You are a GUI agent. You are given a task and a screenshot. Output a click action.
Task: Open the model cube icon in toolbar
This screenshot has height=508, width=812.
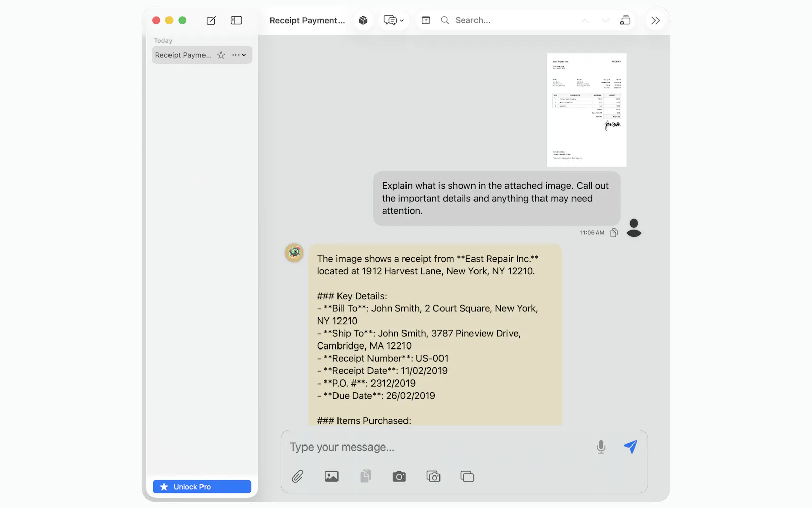coord(363,21)
